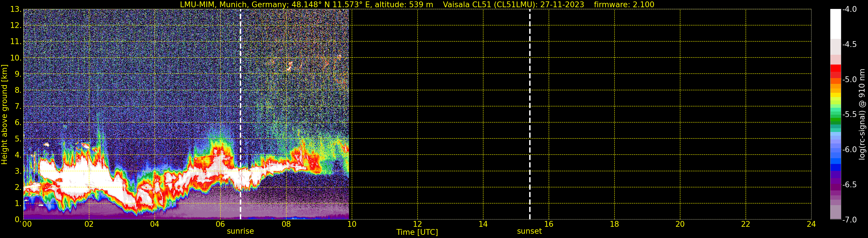Click the '16' tick on the time axis

(x=549, y=224)
